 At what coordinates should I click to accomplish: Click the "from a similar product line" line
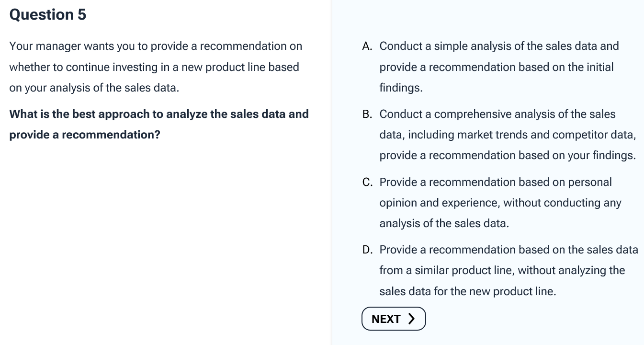502,270
